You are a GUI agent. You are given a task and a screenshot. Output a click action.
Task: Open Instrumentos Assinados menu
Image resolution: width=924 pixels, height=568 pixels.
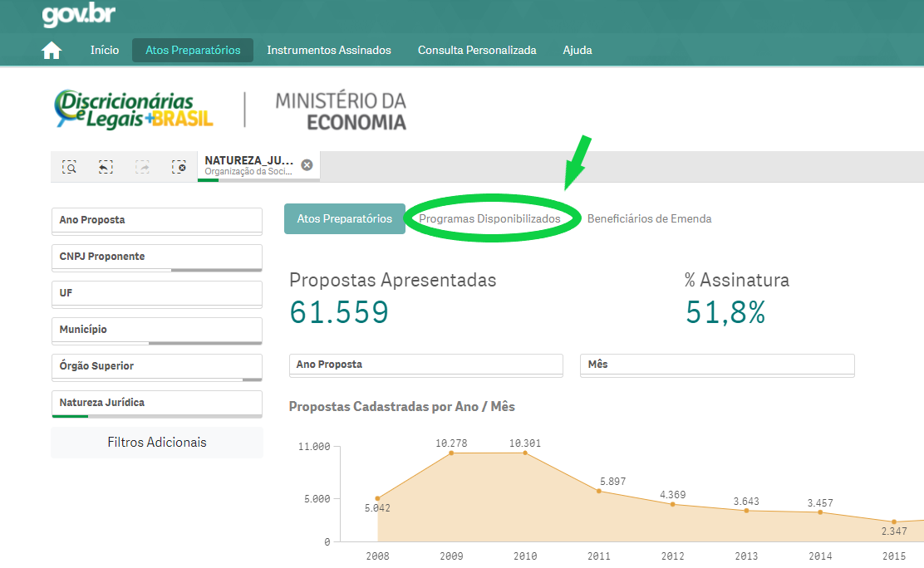pyautogui.click(x=328, y=51)
